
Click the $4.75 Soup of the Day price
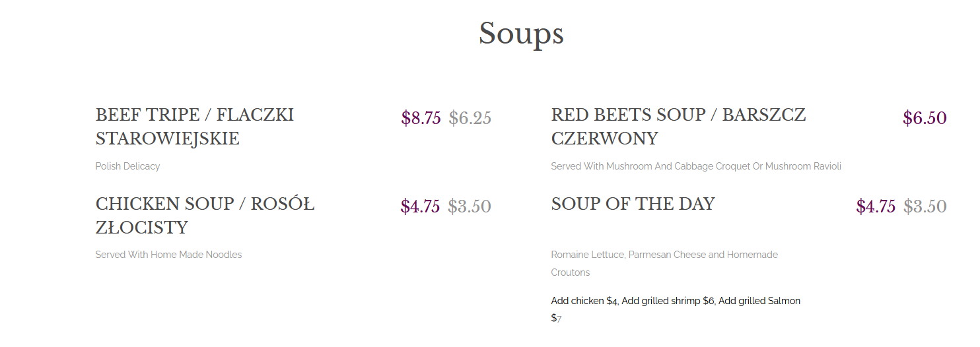pyautogui.click(x=876, y=206)
